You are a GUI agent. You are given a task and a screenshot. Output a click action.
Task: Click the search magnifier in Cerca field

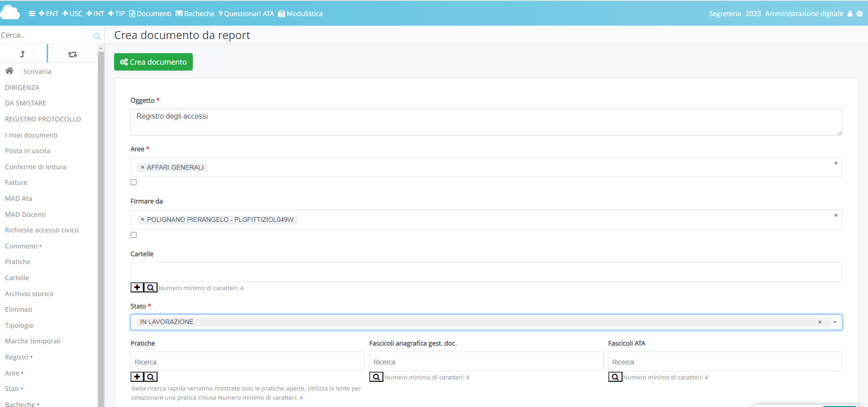[x=97, y=36]
